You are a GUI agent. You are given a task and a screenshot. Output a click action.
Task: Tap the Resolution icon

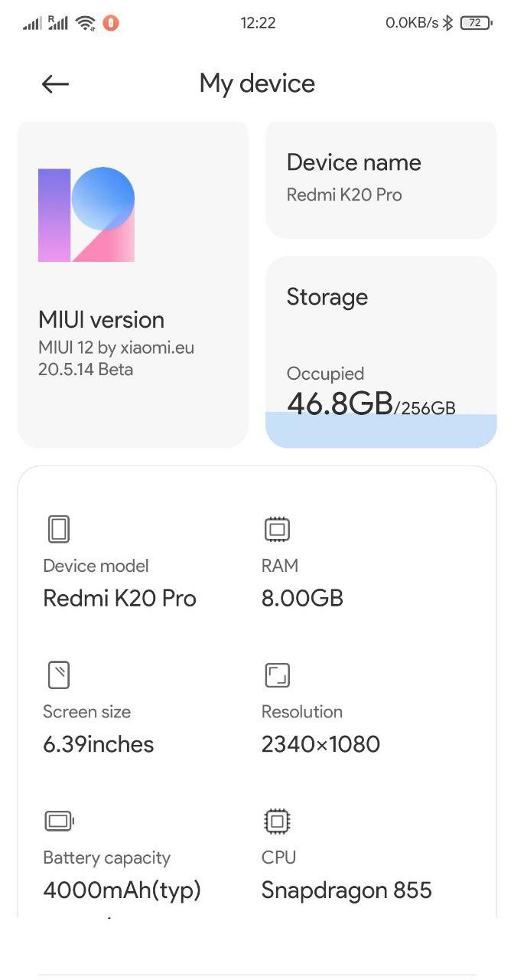tap(277, 675)
